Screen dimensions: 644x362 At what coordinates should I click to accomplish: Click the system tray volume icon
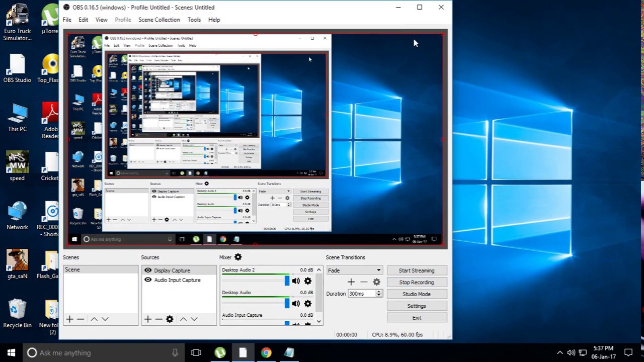[x=571, y=352]
